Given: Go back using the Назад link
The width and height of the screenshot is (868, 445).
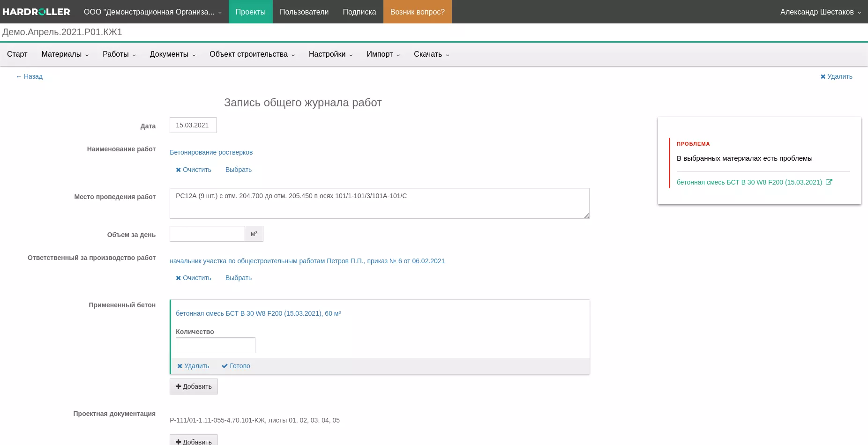Looking at the screenshot, I should (29, 76).
